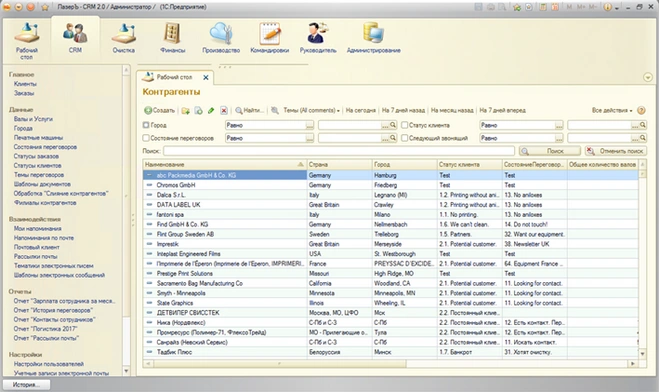Open Печатные машины in navigation panel

click(38, 137)
